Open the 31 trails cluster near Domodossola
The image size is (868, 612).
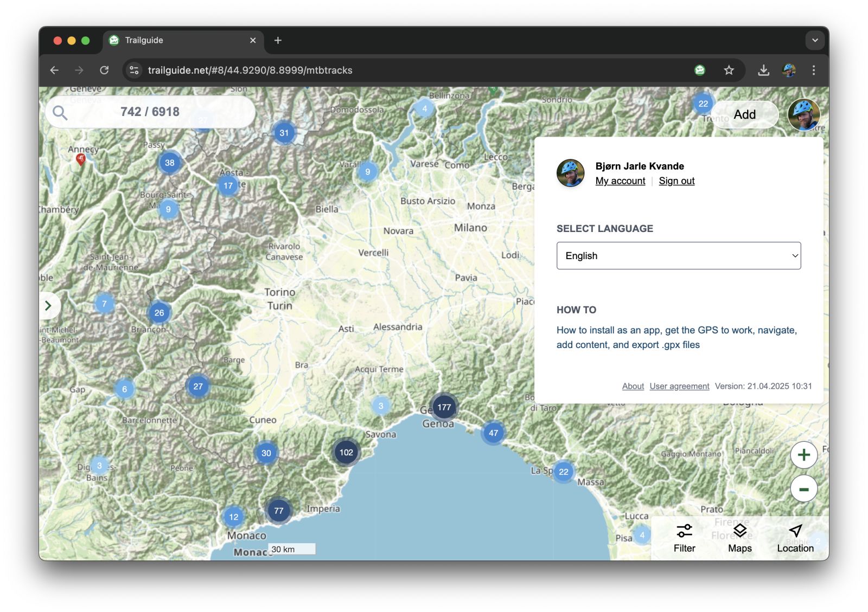click(x=284, y=133)
